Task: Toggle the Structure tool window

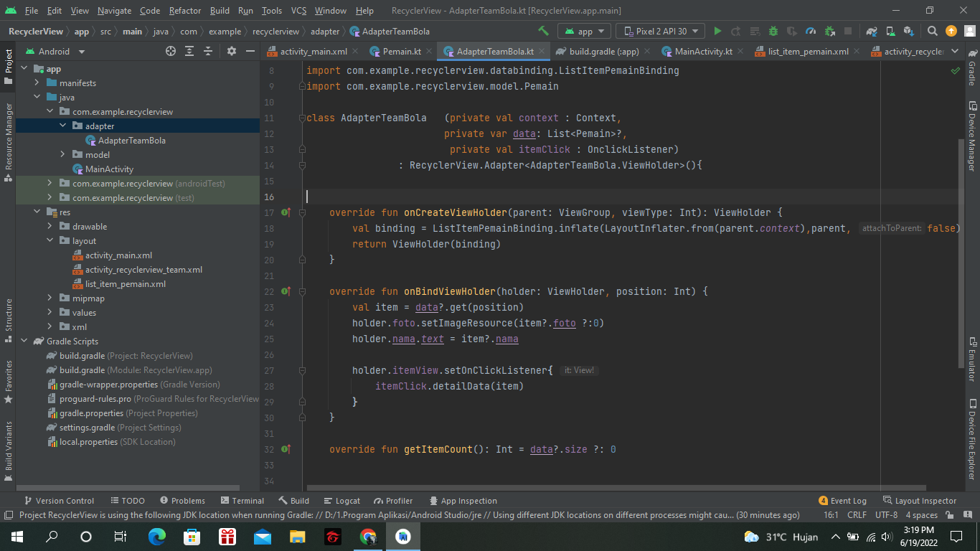Action: (x=9, y=319)
